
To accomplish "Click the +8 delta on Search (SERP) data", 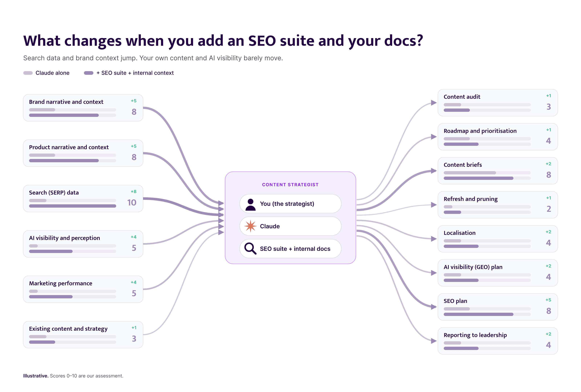I will [x=134, y=192].
